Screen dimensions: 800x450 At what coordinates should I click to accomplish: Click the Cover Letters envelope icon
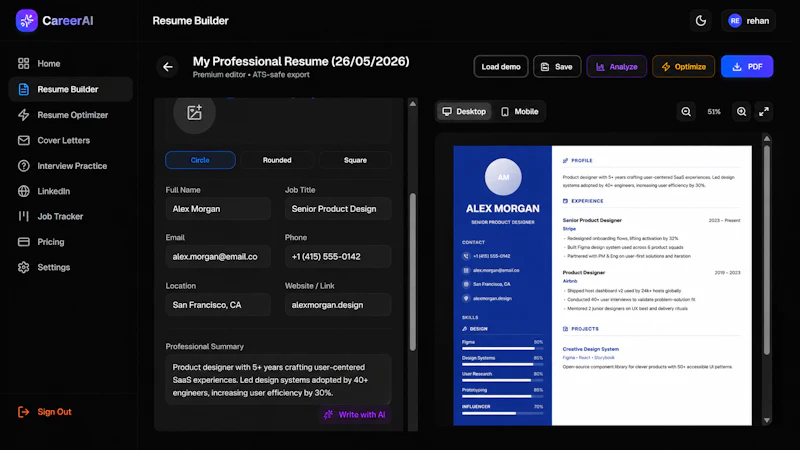(x=23, y=140)
